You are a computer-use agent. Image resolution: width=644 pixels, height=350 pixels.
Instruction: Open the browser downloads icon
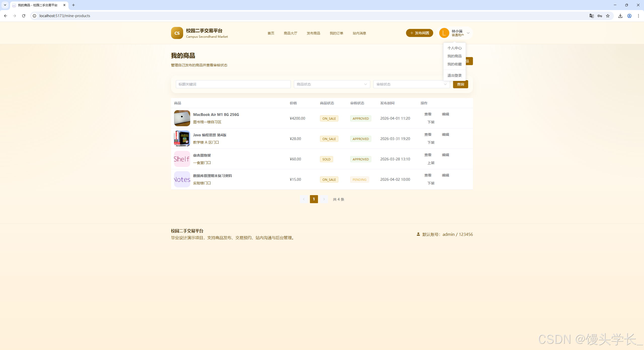620,16
